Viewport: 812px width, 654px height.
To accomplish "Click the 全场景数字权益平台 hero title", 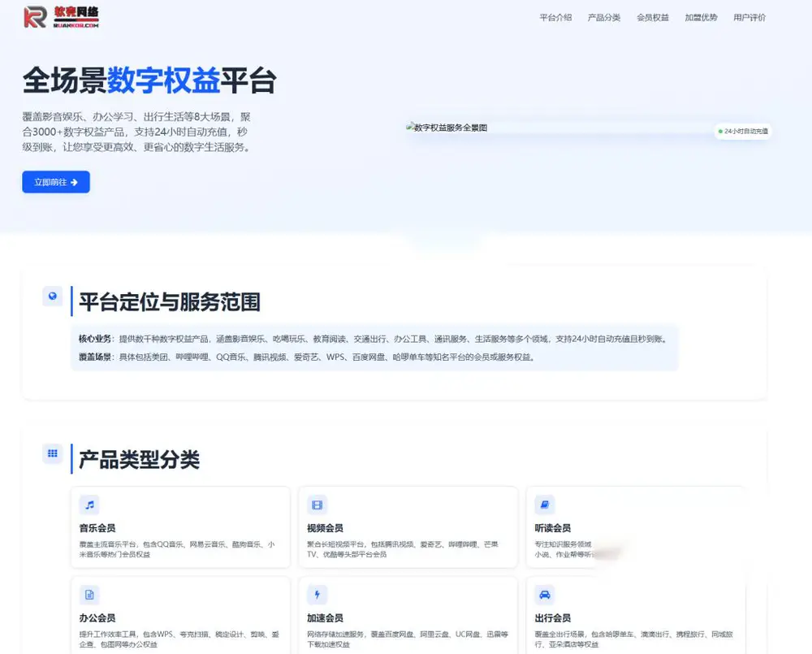I will click(149, 80).
